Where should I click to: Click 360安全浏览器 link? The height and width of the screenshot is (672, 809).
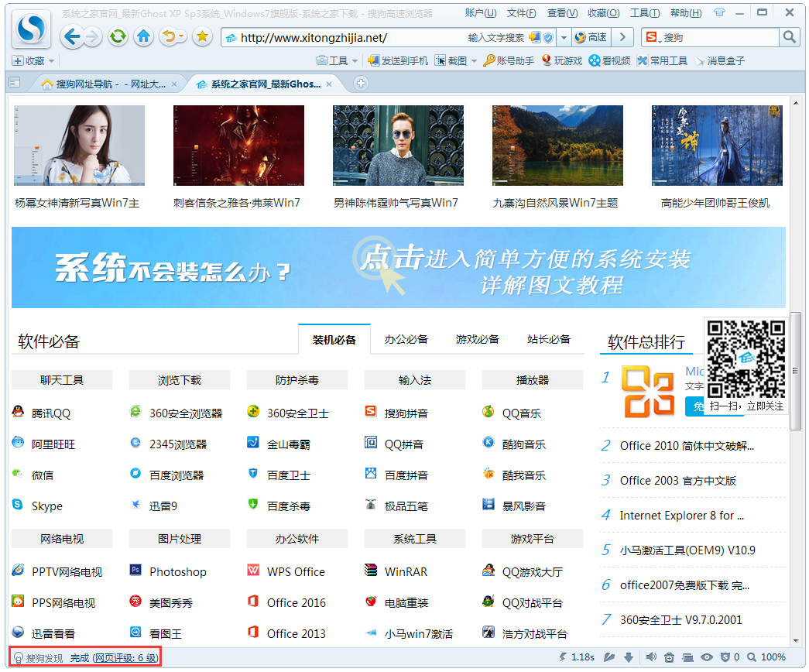185,413
